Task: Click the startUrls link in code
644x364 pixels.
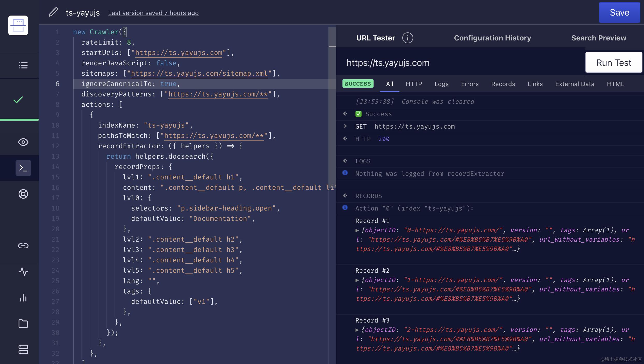Action: (x=179, y=53)
